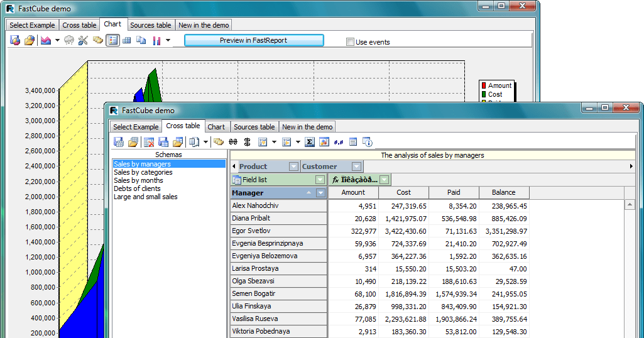Viewport: 644px width, 338px height.
Task: Click the field list page icon in the toolbar
Action: coord(353,142)
